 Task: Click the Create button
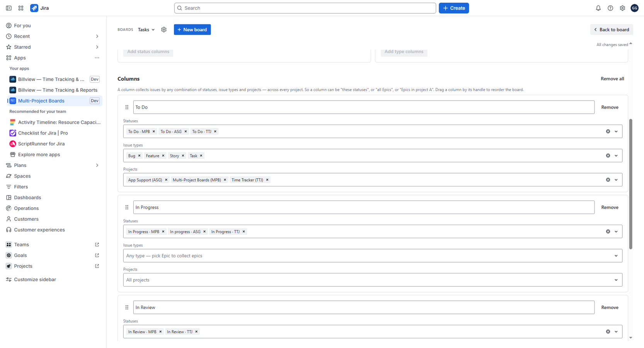click(x=453, y=8)
